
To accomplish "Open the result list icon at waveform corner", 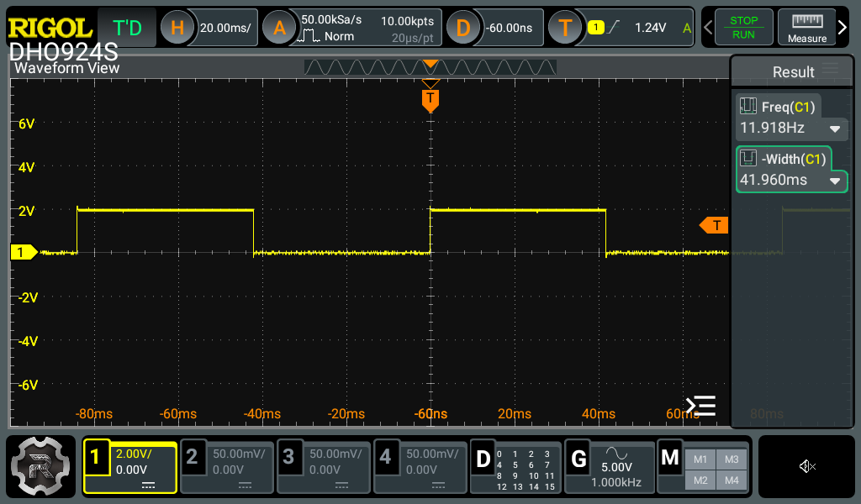I will tap(700, 406).
